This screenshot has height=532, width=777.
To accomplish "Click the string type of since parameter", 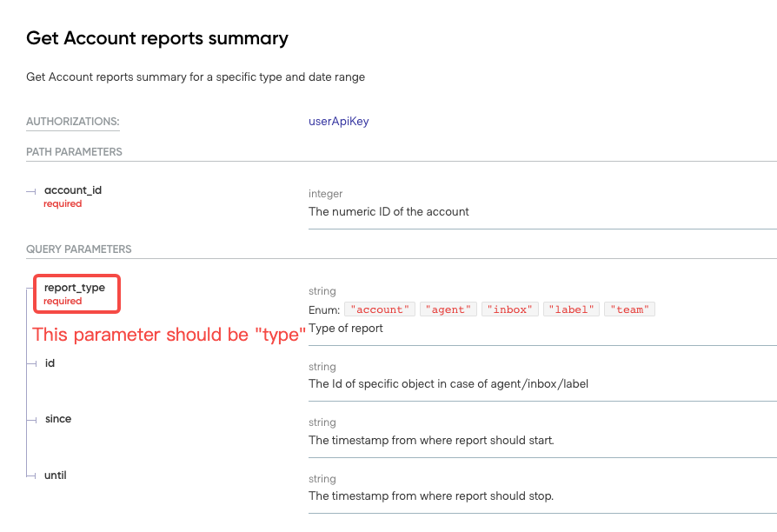I will tap(322, 422).
